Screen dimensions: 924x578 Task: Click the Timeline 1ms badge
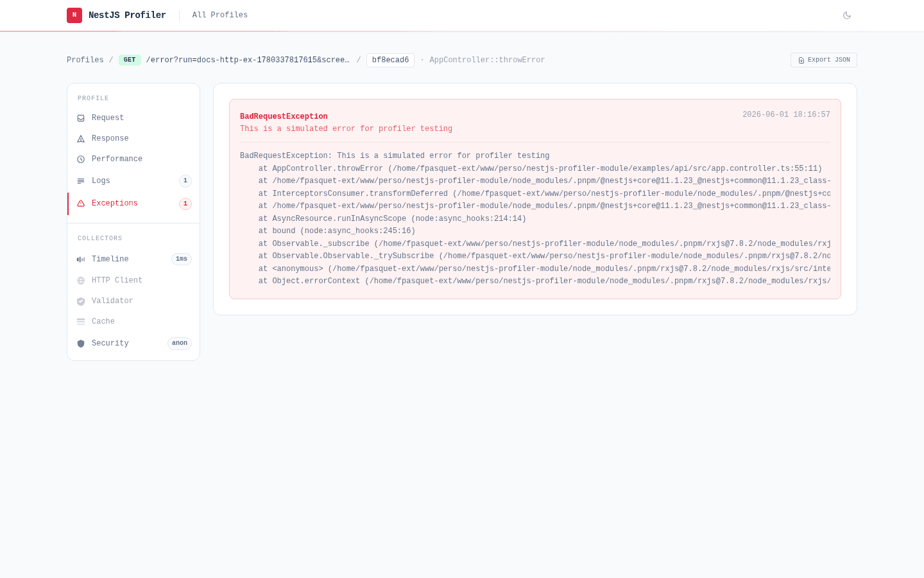point(182,259)
